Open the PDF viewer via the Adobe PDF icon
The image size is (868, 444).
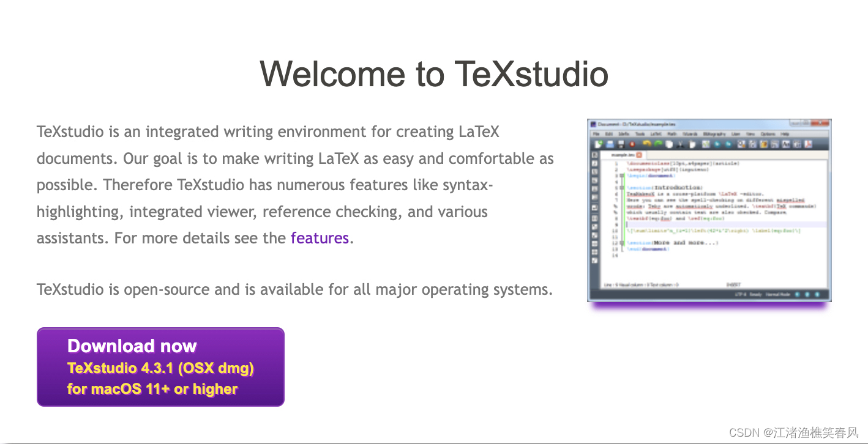click(x=809, y=144)
